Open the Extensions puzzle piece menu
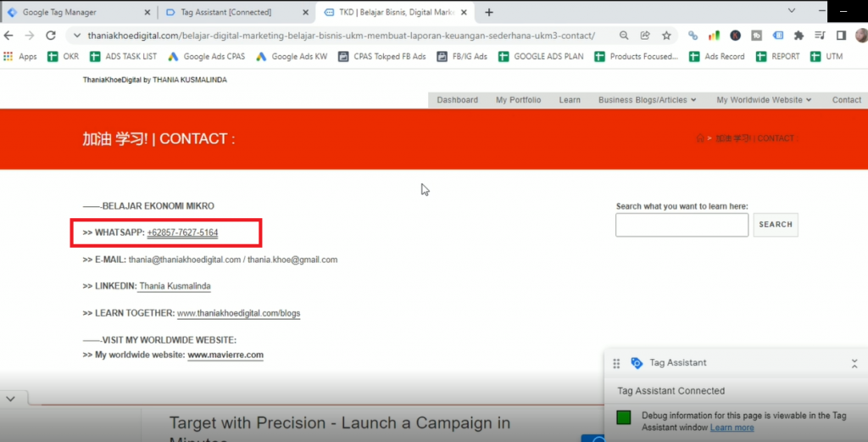This screenshot has width=868, height=442. [798, 36]
